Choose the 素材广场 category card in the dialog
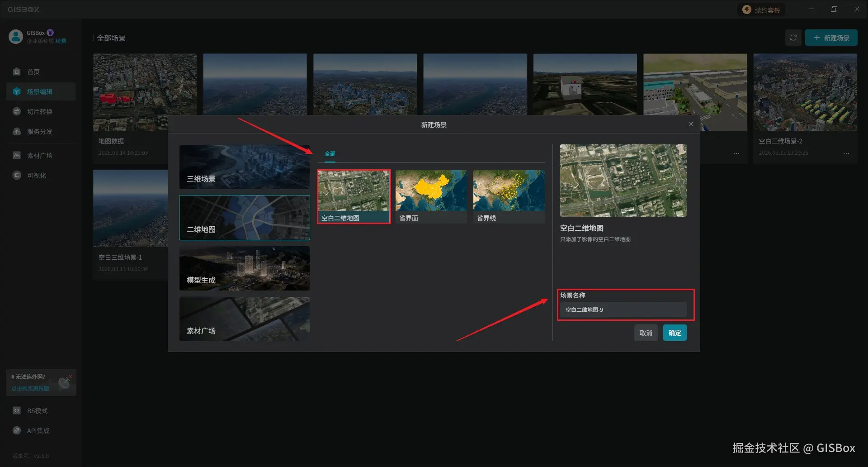868x467 pixels. click(245, 319)
